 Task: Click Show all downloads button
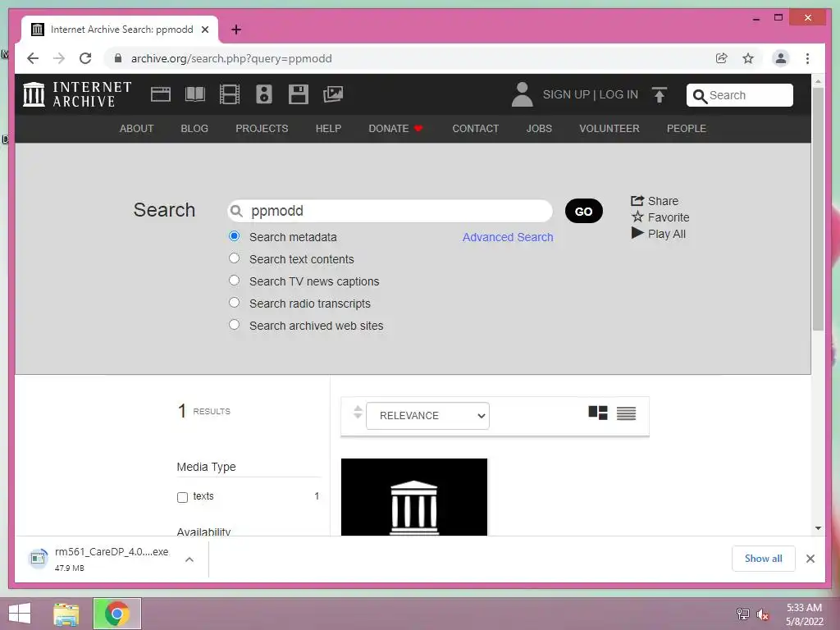pos(764,559)
